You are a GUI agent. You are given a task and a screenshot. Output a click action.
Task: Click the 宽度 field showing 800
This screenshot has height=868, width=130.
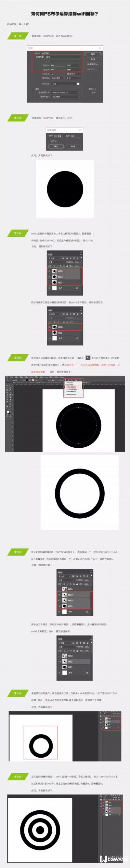(x=58, y=65)
